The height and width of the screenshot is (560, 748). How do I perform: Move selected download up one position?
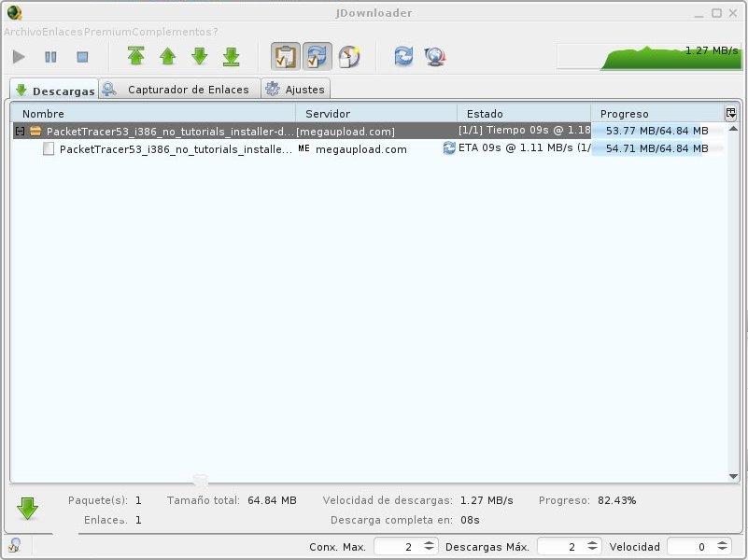[167, 56]
